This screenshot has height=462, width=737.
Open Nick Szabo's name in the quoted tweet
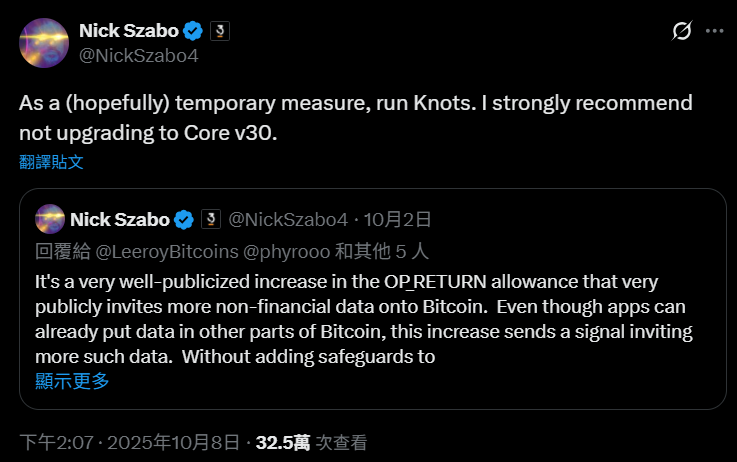point(120,219)
